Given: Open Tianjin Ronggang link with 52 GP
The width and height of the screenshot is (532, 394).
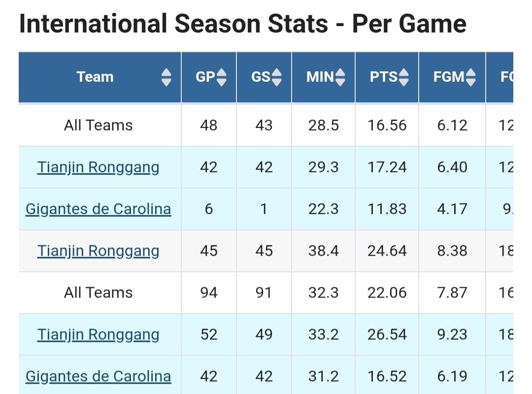Looking at the screenshot, I should [98, 334].
